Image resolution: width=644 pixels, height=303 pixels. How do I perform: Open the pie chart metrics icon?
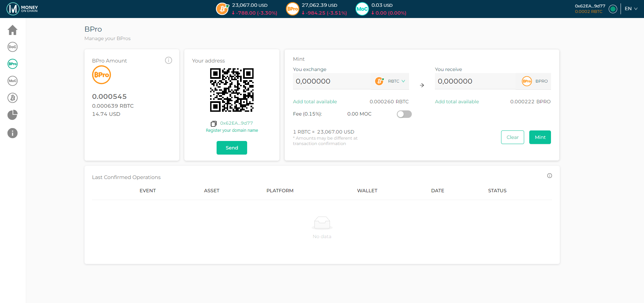[x=13, y=115]
